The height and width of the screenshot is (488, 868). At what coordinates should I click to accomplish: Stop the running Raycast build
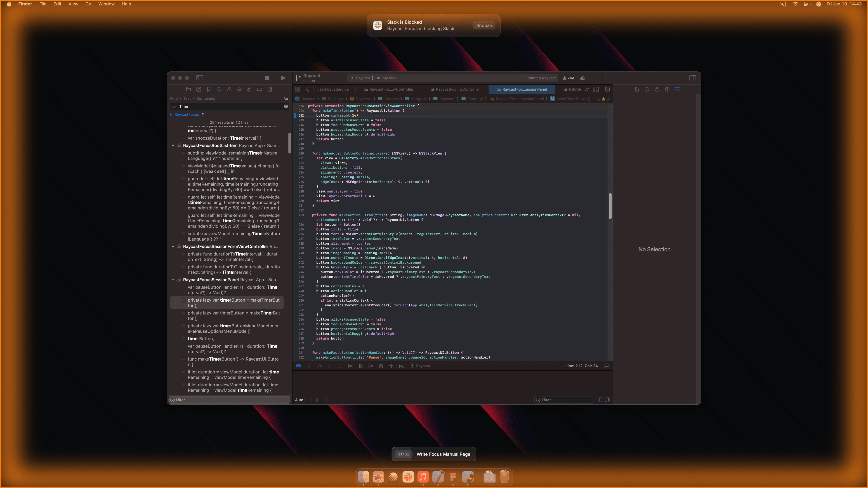point(267,78)
